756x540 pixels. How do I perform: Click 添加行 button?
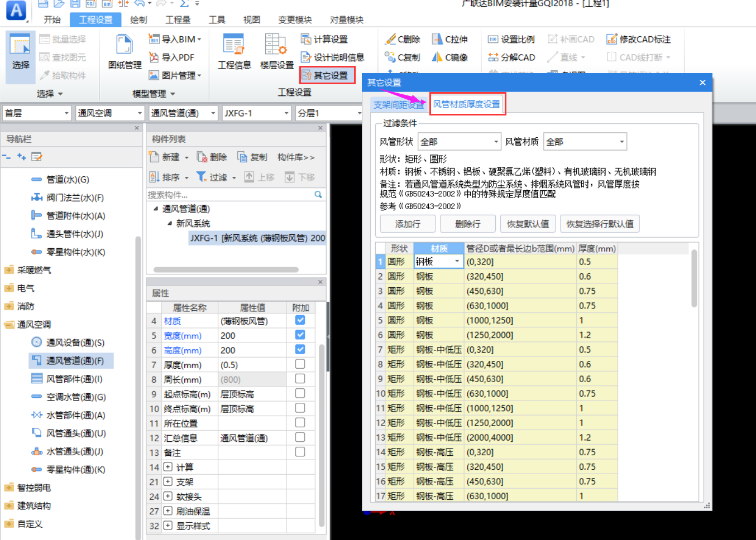tap(408, 224)
